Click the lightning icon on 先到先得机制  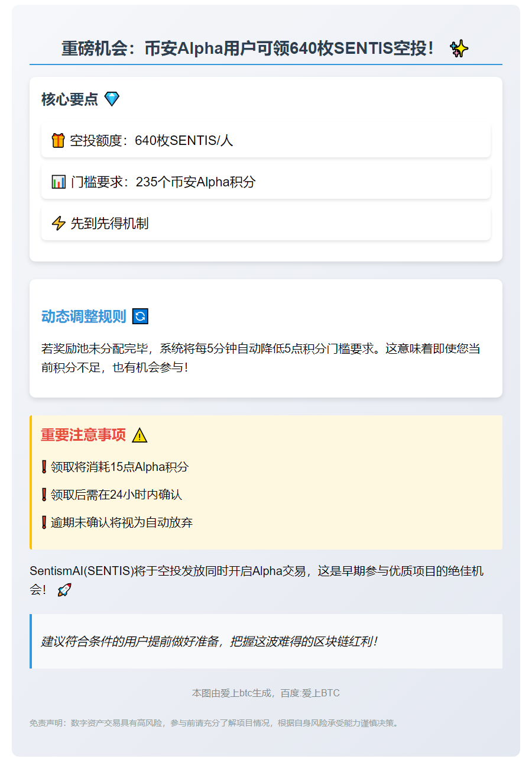tap(58, 224)
